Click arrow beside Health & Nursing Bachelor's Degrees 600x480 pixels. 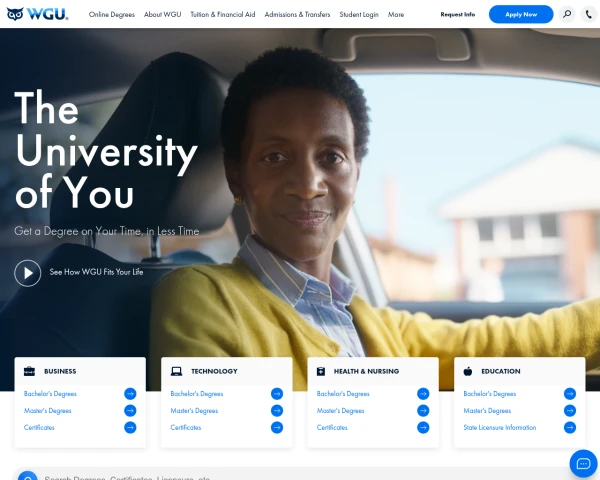click(x=423, y=393)
